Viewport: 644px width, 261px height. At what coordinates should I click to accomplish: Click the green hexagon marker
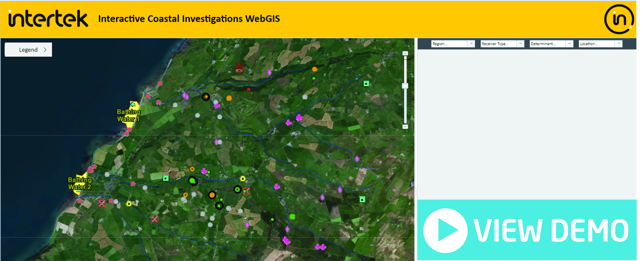click(292, 217)
